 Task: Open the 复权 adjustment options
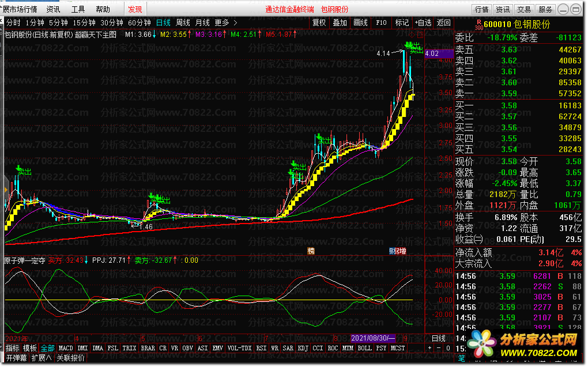tap(319, 23)
